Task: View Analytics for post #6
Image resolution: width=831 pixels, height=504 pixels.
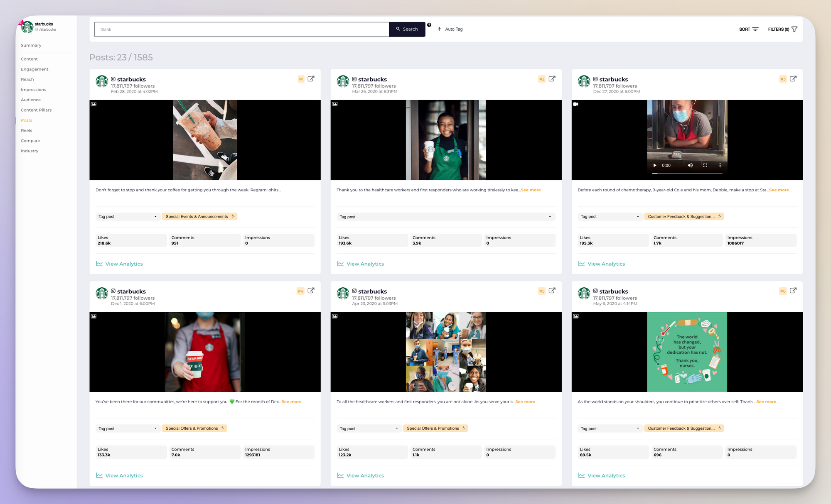Action: (x=602, y=475)
